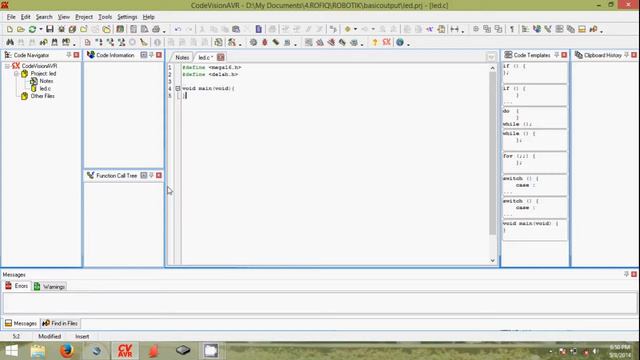
Task: Undo last edit with toolbar arrow
Action: click(178, 29)
